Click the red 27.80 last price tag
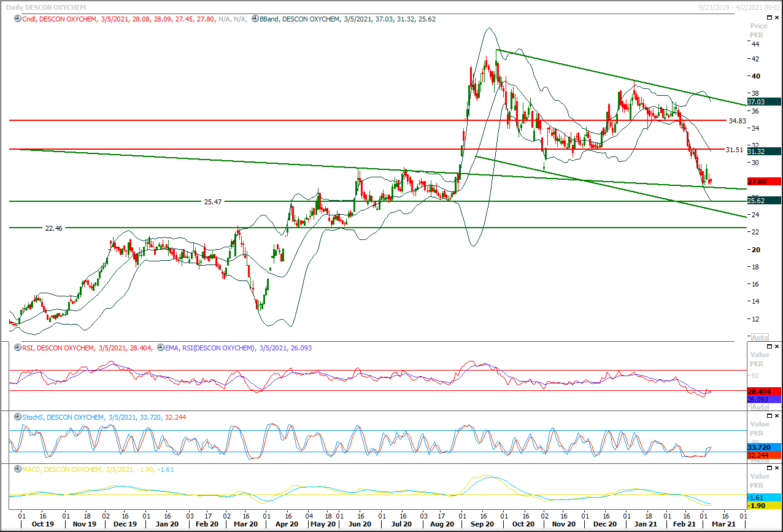783x532 pixels. point(764,182)
